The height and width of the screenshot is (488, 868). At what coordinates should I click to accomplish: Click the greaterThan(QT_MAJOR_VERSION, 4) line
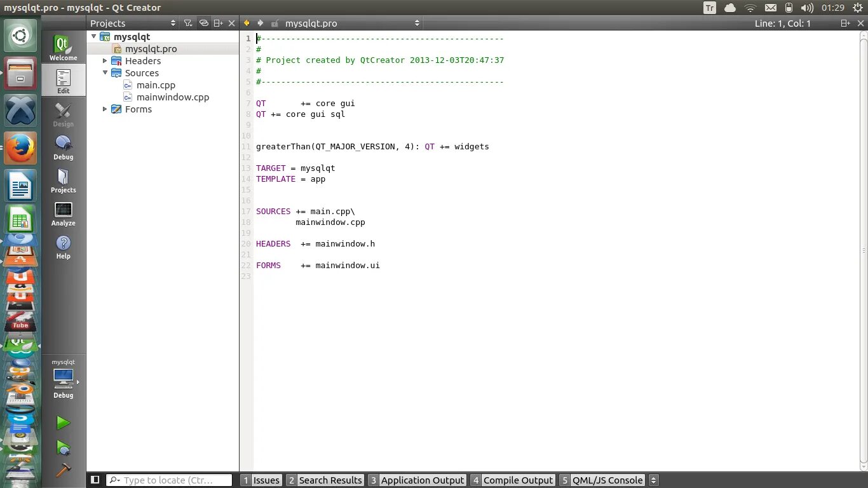(x=372, y=147)
